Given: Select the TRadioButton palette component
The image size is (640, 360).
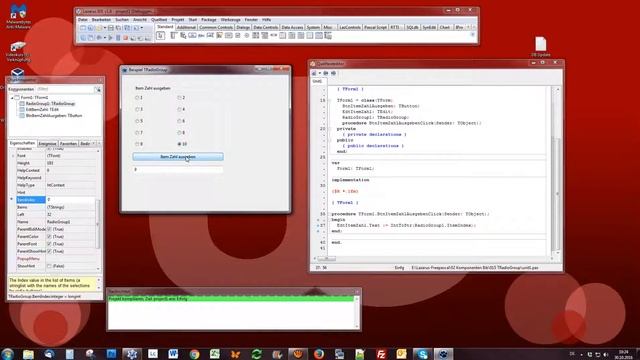Looking at the screenshot, I should click(x=247, y=36).
